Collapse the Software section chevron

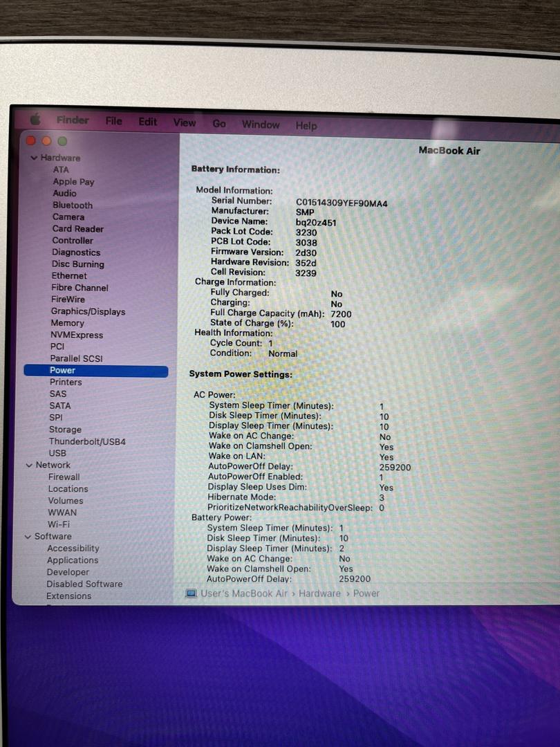[28, 537]
